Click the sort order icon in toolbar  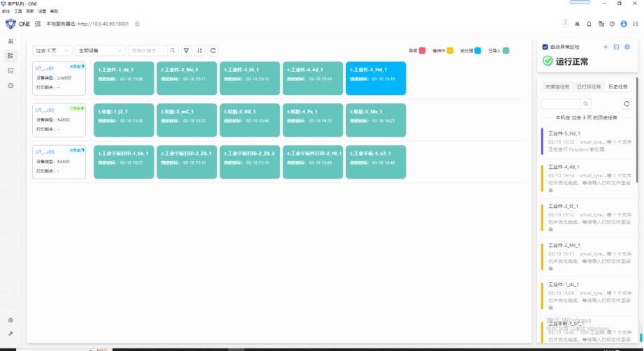point(200,51)
